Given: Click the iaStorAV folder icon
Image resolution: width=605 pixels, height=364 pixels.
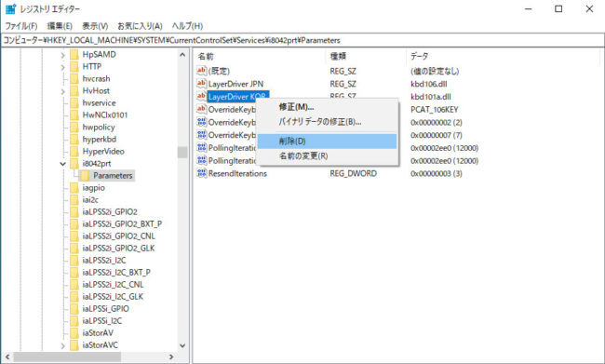Looking at the screenshot, I should [x=74, y=333].
